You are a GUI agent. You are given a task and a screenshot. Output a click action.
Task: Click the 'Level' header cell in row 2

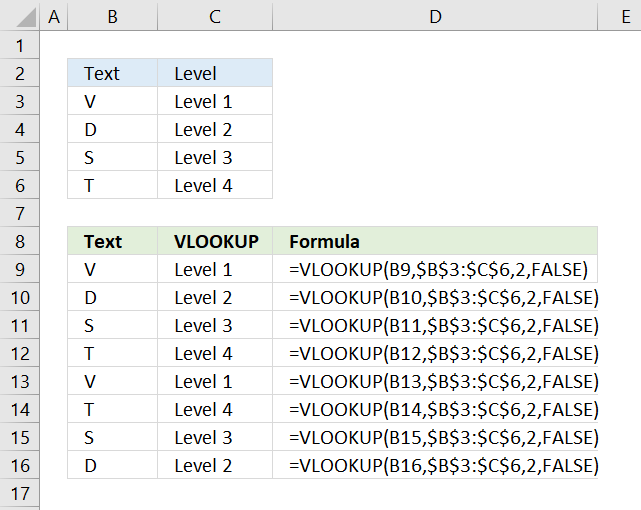coord(215,73)
